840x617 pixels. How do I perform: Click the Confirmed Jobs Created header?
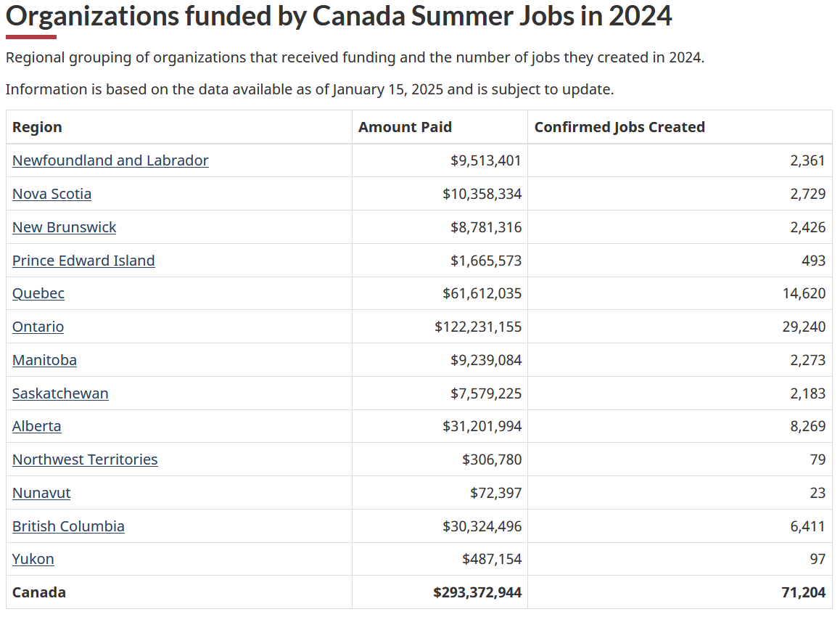pos(619,127)
